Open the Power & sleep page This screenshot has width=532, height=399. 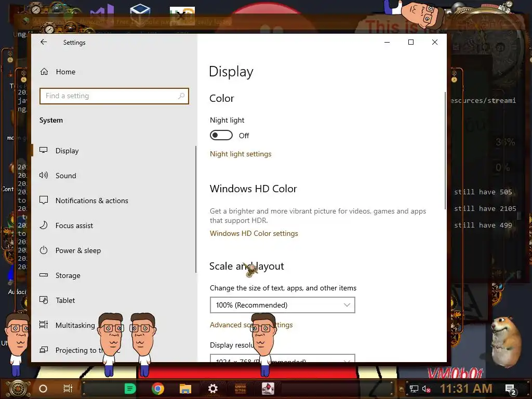[70, 250]
